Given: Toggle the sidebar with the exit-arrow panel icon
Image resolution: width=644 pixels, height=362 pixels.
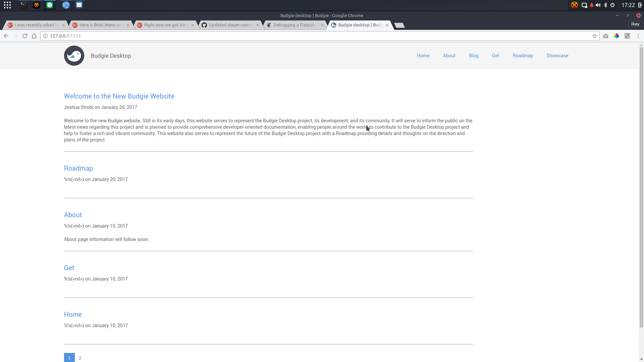Looking at the screenshot, I should point(640,5).
